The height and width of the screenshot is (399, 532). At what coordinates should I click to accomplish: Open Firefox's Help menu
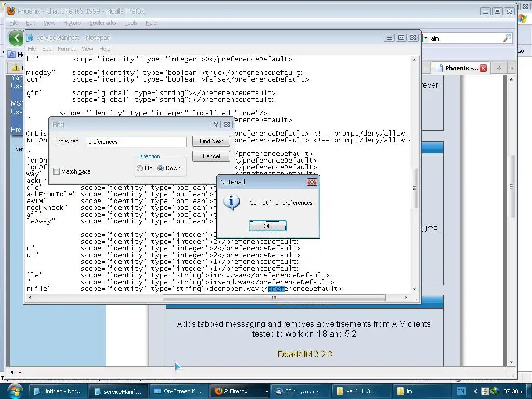[x=151, y=23]
